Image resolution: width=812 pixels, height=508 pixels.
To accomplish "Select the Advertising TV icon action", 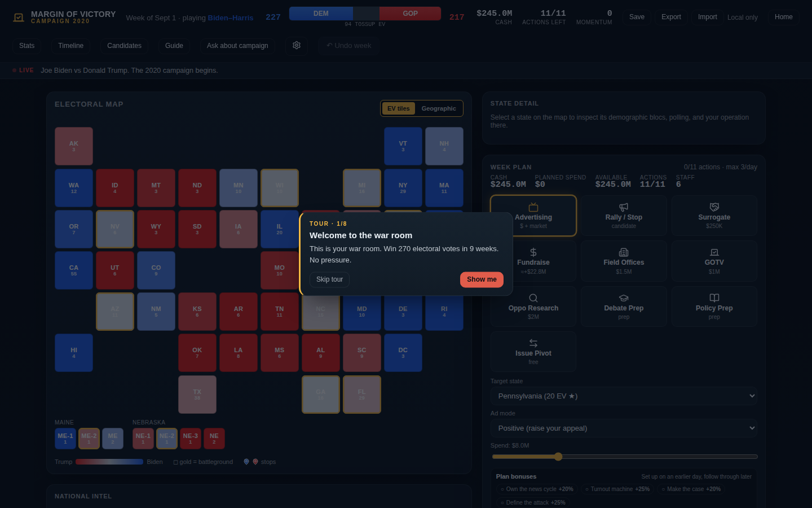I will point(533,207).
